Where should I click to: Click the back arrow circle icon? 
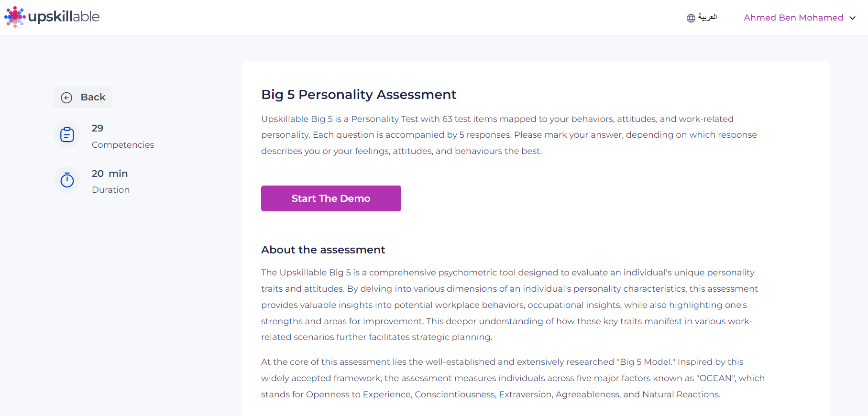[66, 98]
